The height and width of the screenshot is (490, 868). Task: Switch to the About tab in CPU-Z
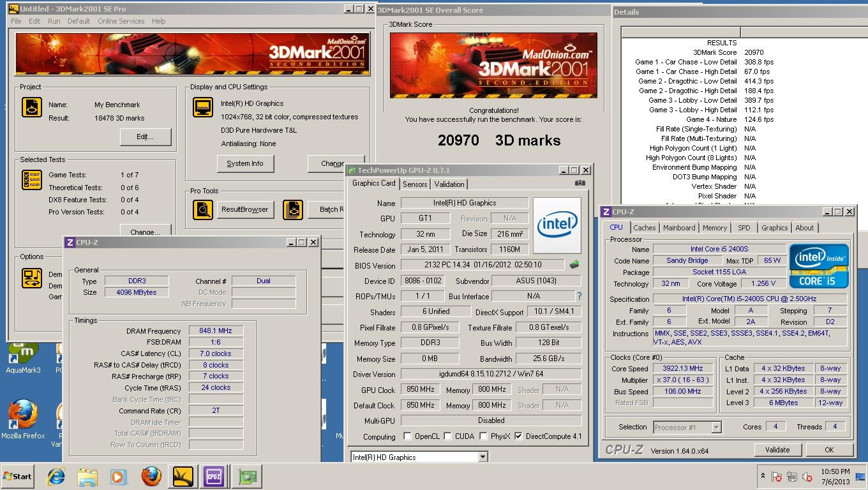point(805,228)
